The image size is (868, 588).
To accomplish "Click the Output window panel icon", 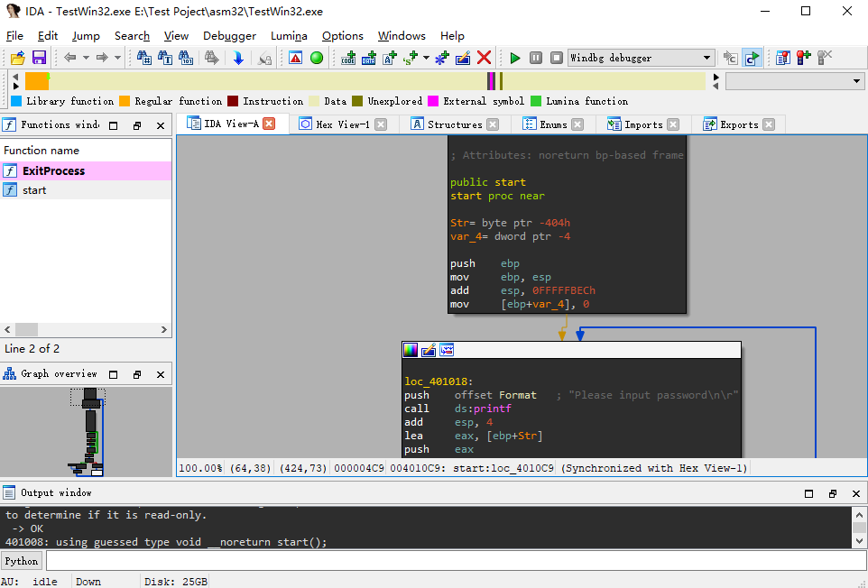I will click(9, 492).
